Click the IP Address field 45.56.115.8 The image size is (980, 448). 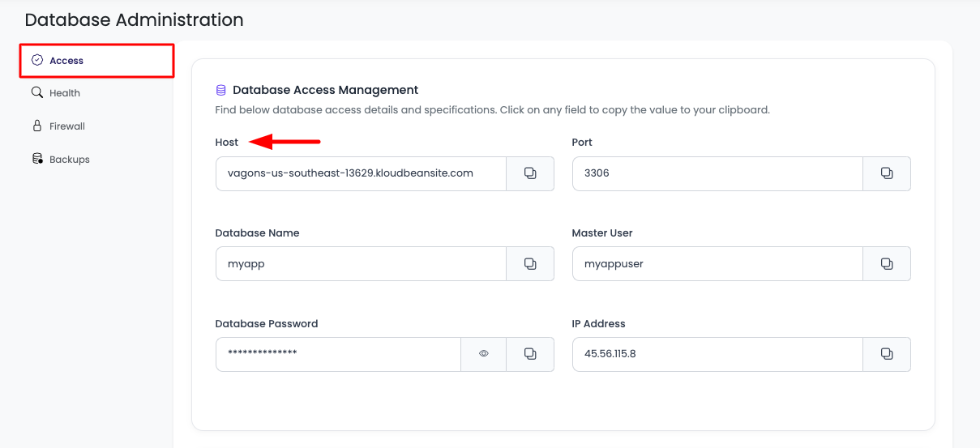click(x=718, y=354)
